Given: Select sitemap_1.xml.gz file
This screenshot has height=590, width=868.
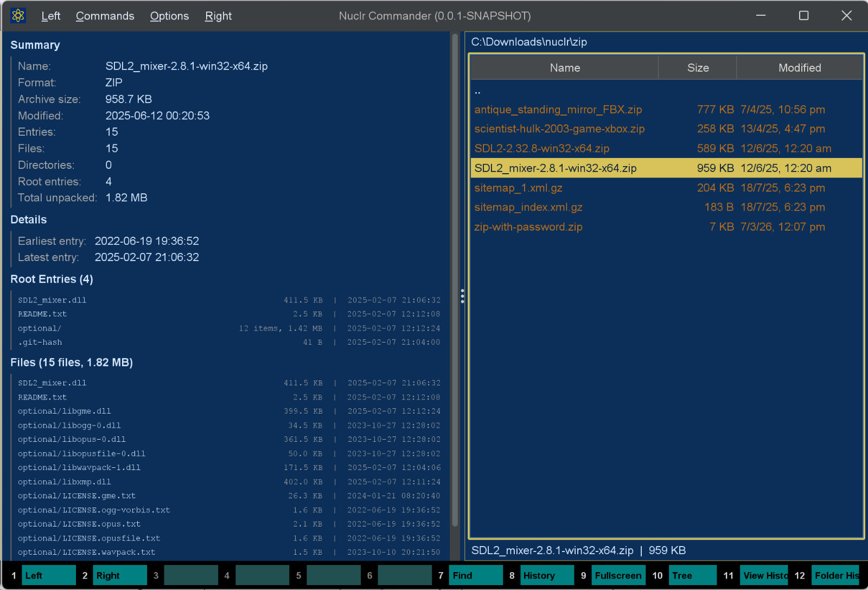Looking at the screenshot, I should (x=666, y=188).
